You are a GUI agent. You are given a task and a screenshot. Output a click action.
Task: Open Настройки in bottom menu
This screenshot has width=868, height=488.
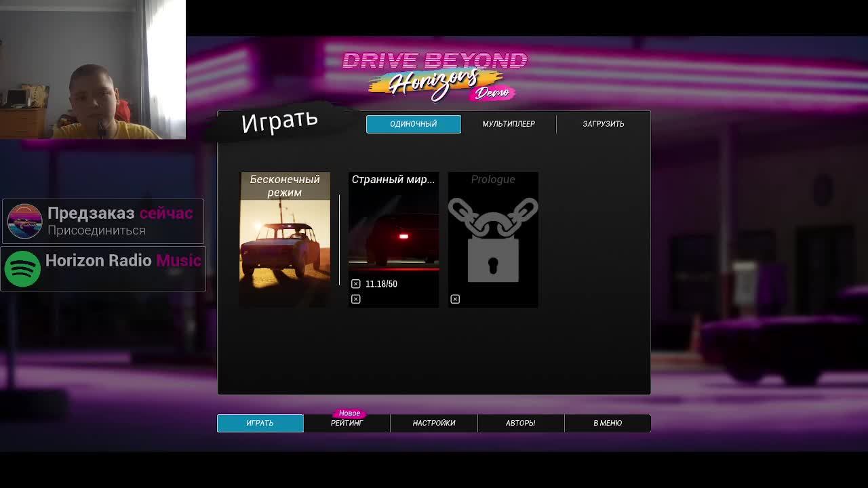pos(434,423)
